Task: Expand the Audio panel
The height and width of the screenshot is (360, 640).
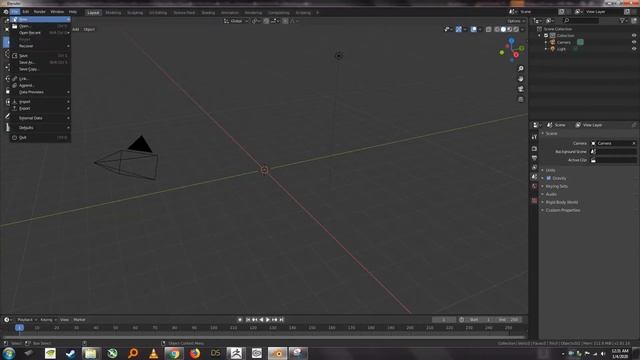Action: 551,194
